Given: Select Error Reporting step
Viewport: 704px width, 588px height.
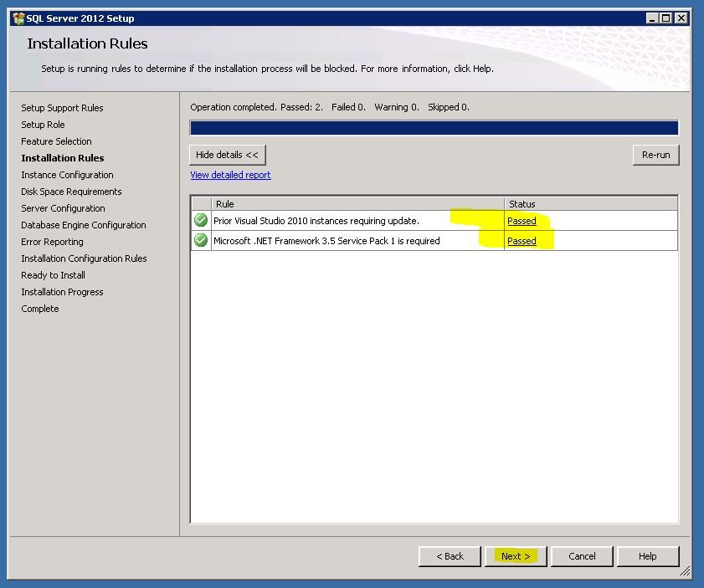Looking at the screenshot, I should click(x=52, y=242).
